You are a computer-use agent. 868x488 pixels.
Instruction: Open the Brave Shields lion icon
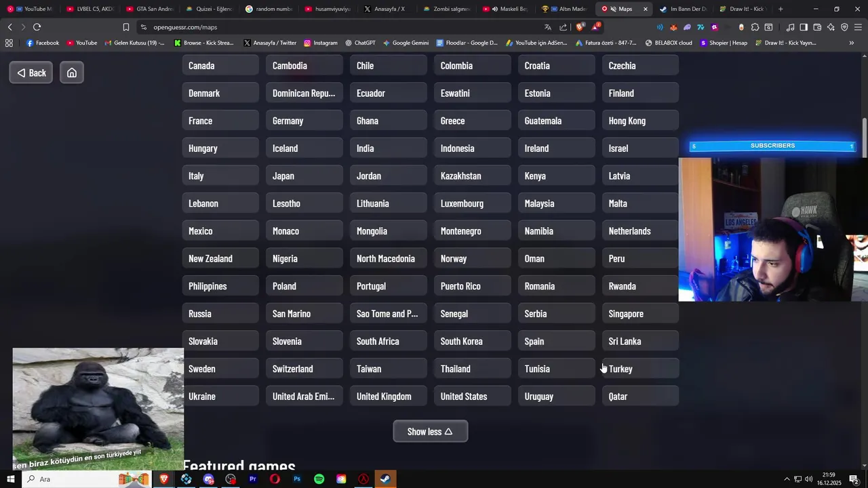click(x=580, y=27)
